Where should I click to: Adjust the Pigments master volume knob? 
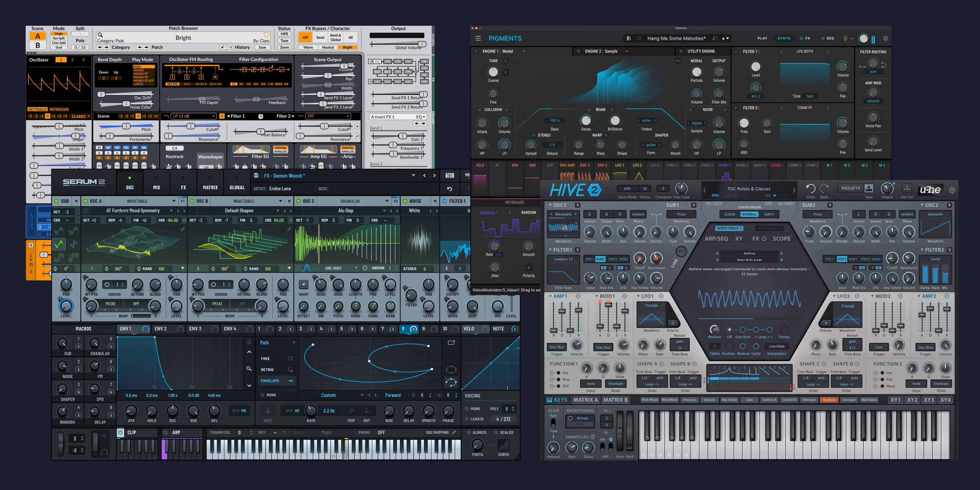[863, 39]
